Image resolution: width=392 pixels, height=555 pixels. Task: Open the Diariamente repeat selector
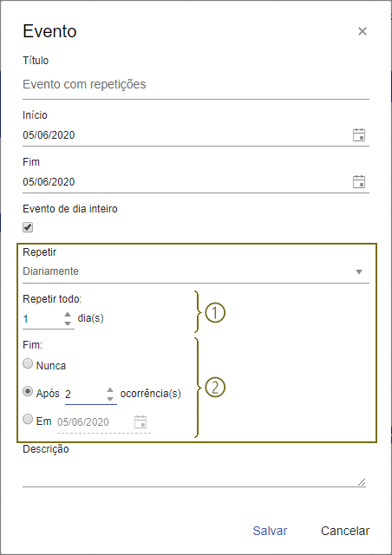196,271
